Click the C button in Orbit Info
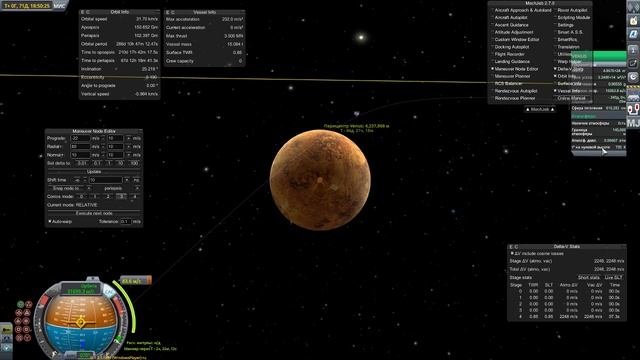The height and width of the screenshot is (360, 640). pyautogui.click(x=87, y=12)
